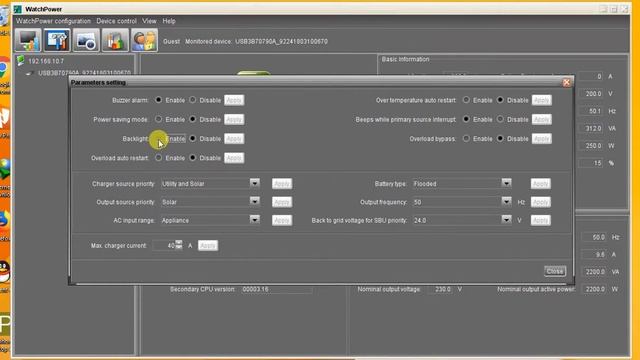Apply the Overload bypass setting
The height and width of the screenshot is (360, 640).
542,139
